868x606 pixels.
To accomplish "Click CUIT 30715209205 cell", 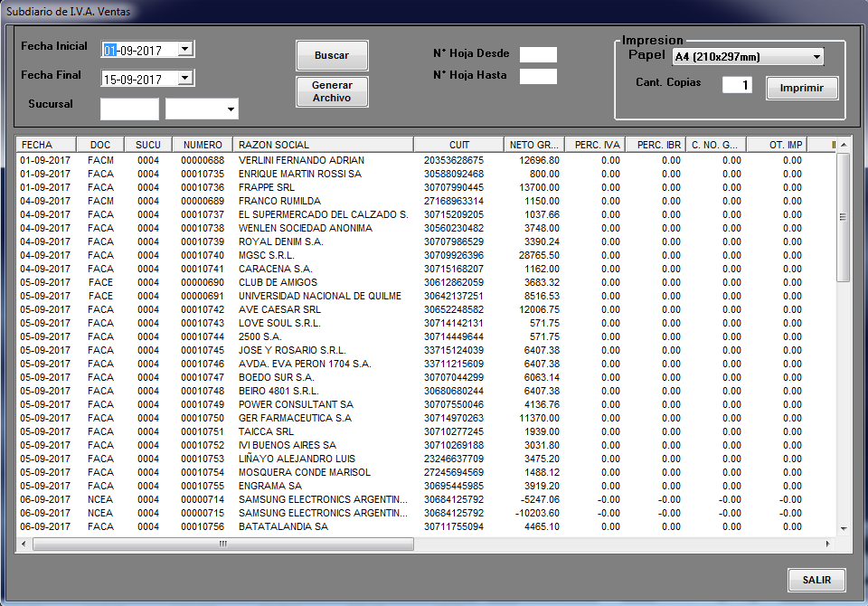I will click(454, 214).
